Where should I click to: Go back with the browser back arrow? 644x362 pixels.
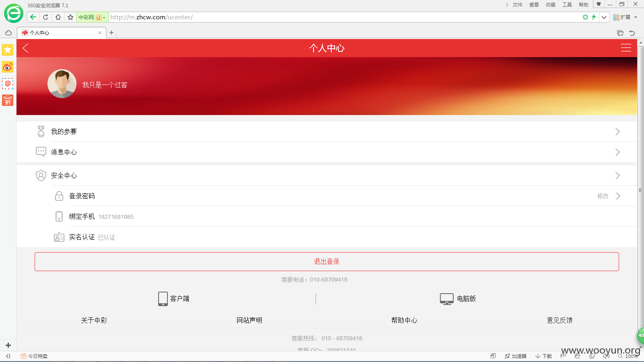[33, 17]
